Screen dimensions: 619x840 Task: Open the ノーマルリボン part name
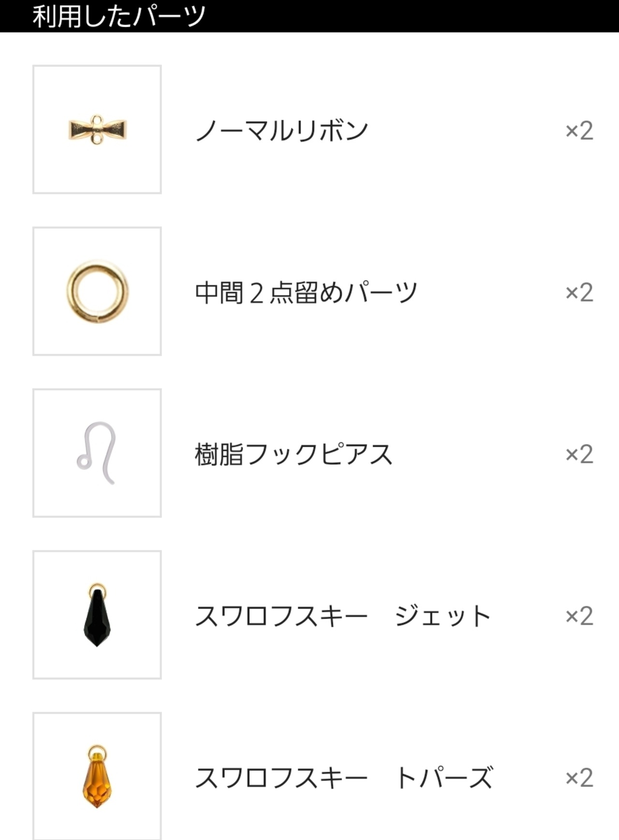(281, 131)
